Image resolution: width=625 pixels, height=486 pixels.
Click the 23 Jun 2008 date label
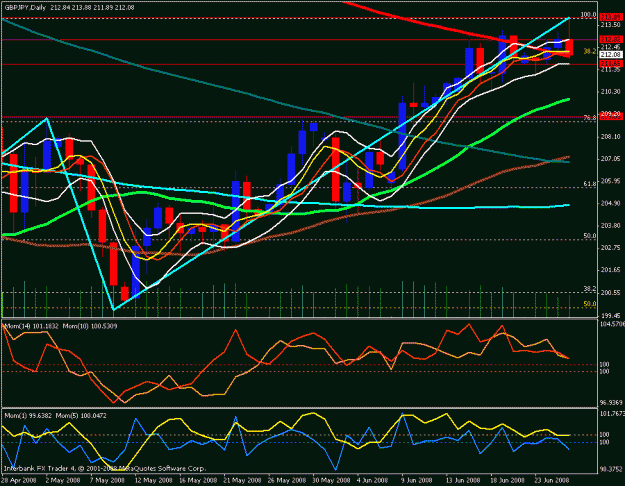point(552,480)
